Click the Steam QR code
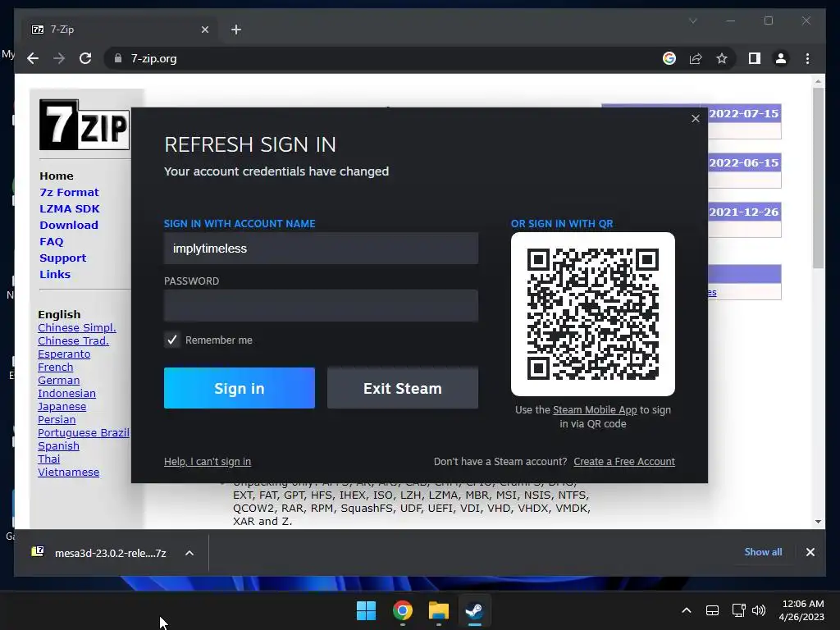 click(x=593, y=314)
